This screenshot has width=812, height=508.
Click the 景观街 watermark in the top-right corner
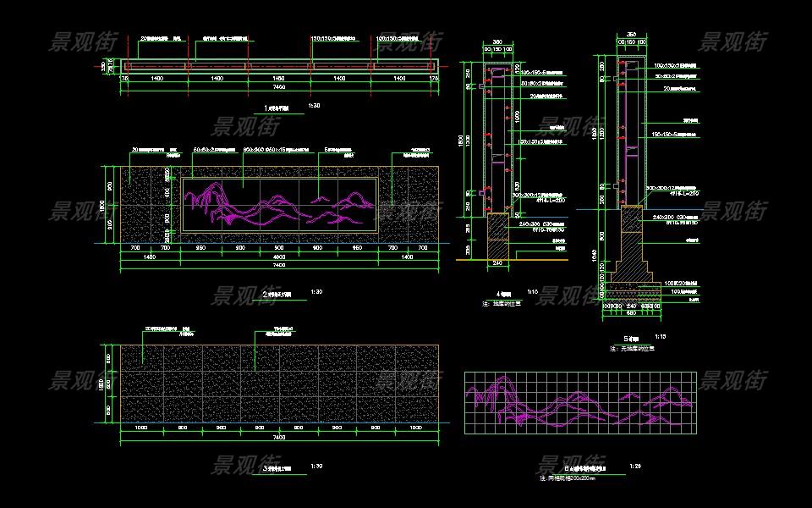pos(732,42)
